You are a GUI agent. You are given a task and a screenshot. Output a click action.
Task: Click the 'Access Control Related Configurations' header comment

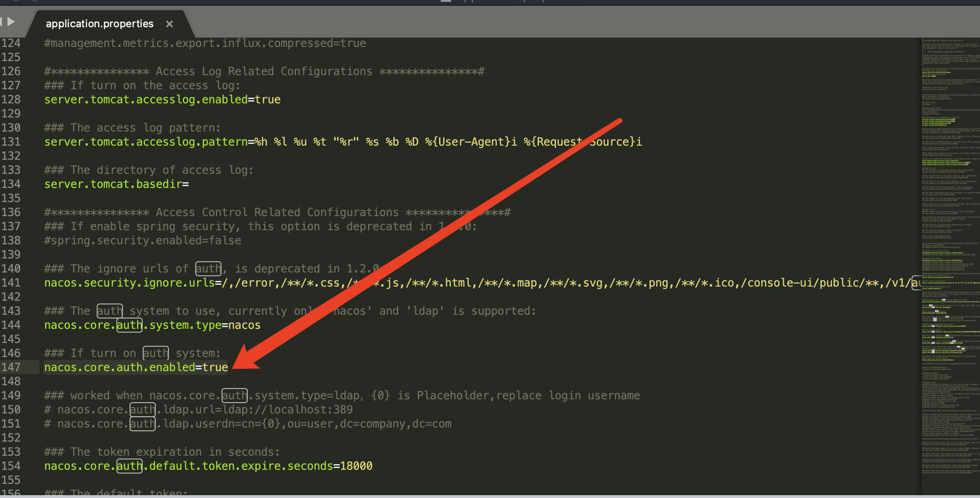coord(277,212)
